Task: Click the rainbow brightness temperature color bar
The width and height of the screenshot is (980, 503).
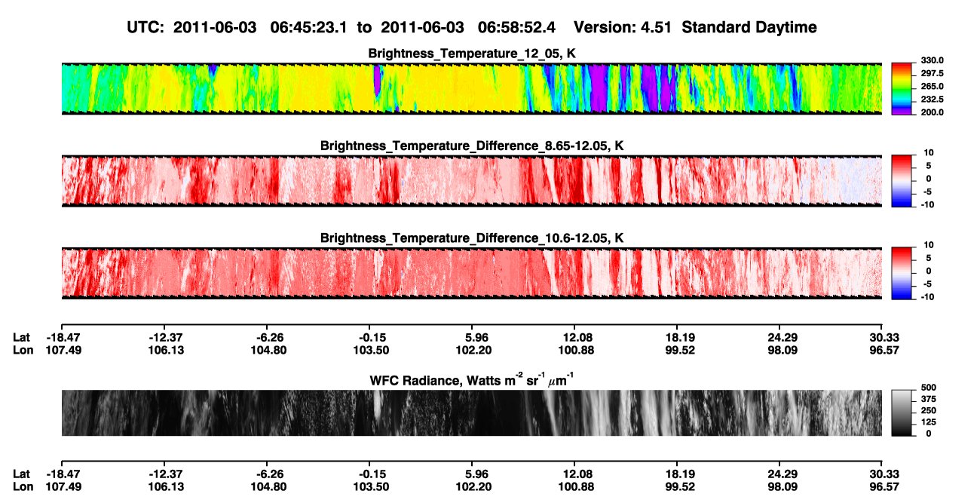Action: pos(902,89)
